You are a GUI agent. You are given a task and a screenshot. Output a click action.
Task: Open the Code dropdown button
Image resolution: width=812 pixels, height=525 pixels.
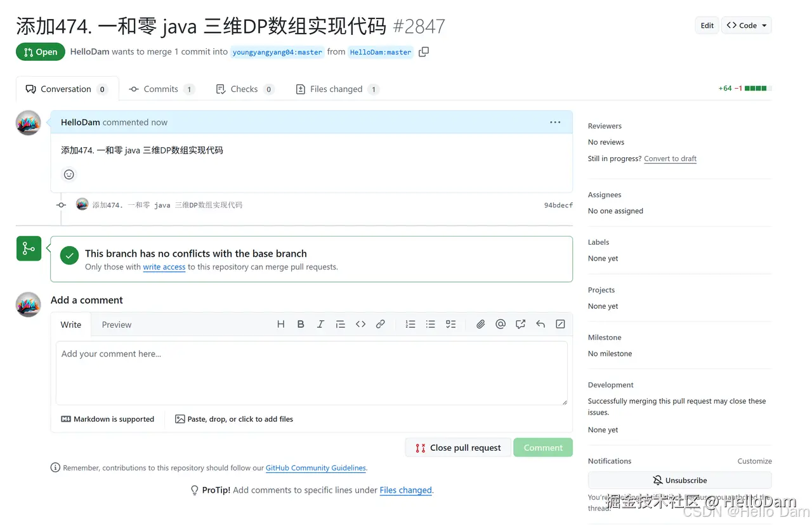747,25
